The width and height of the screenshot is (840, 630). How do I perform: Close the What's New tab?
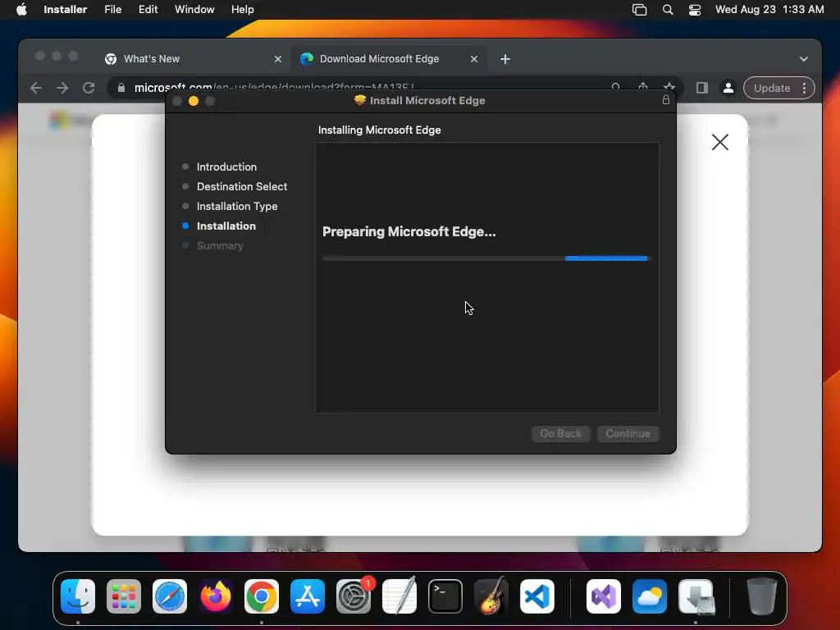click(277, 59)
